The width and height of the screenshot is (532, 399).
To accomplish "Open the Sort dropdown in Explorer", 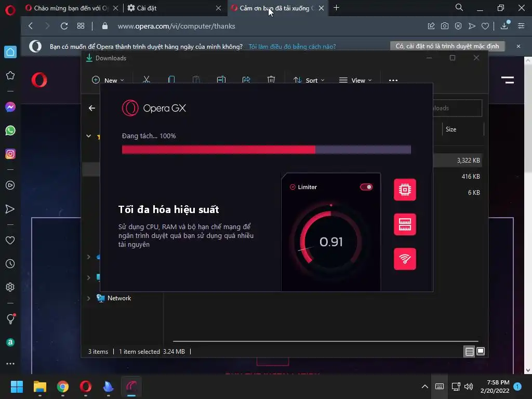I will pos(309,81).
